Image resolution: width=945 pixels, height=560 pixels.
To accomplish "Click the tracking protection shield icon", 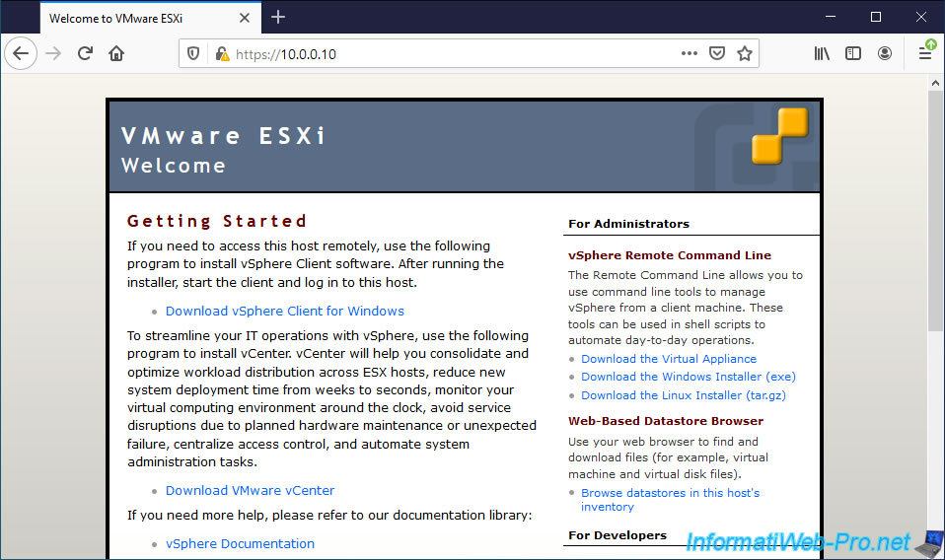I will pos(194,54).
